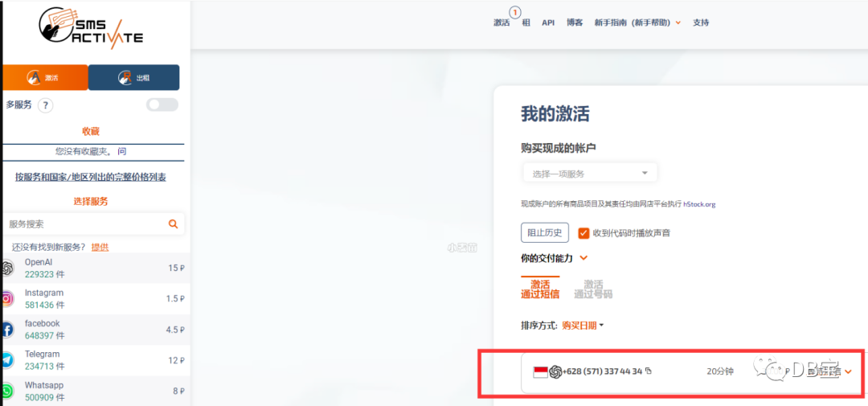Click the 问 link under 收藏
The image size is (868, 406).
tap(122, 150)
